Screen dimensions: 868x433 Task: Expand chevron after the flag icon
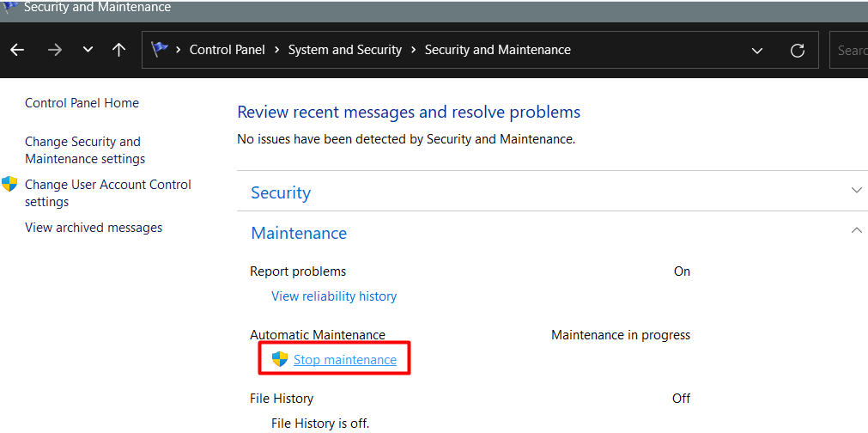(x=179, y=50)
